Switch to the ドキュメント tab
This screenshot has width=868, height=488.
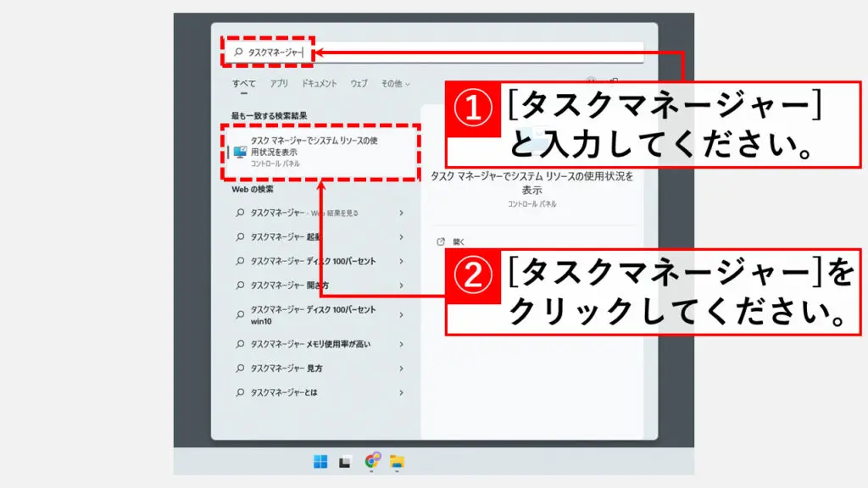click(x=320, y=84)
